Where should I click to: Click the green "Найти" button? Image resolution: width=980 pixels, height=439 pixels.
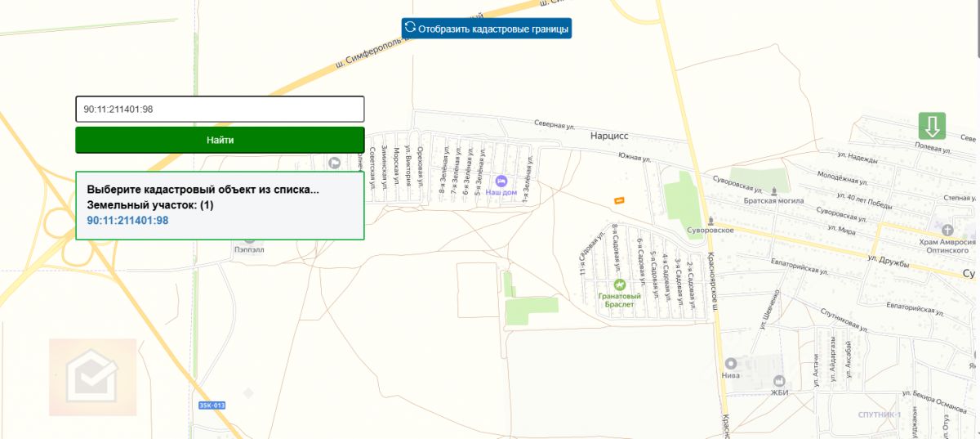click(220, 140)
